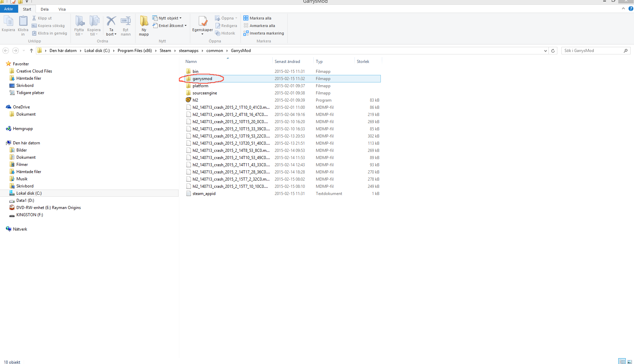Sort files by the Typ column
The image size is (634, 364).
point(334,62)
